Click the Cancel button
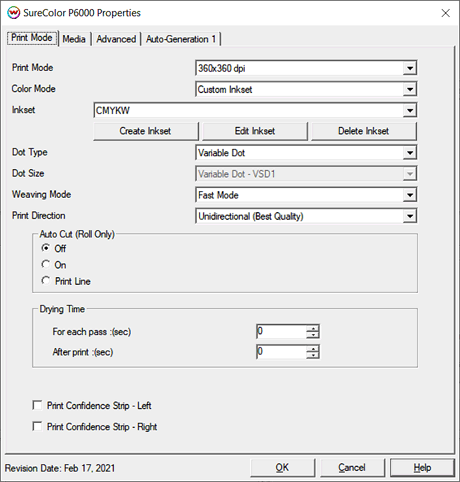This screenshot has height=482, width=460. [x=352, y=468]
